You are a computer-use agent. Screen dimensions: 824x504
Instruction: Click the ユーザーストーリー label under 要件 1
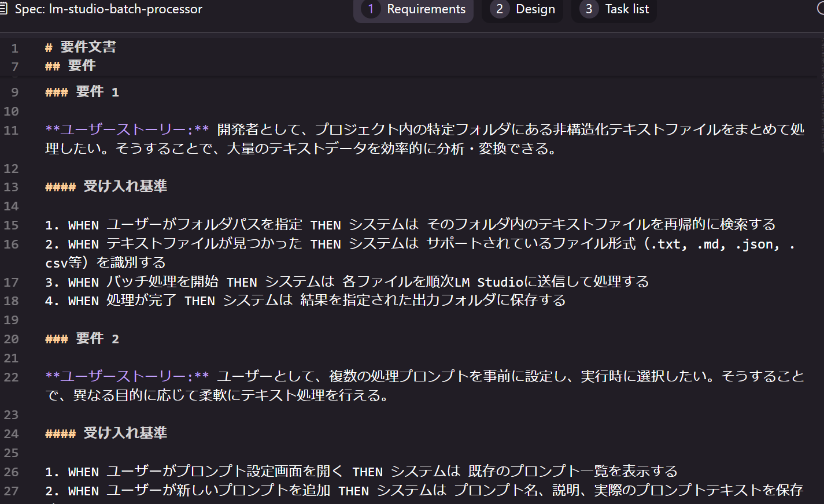coord(124,130)
